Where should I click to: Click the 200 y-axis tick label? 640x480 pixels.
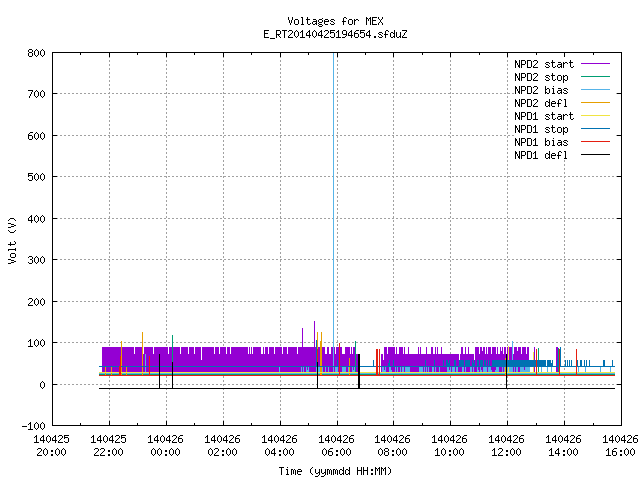tap(36, 302)
